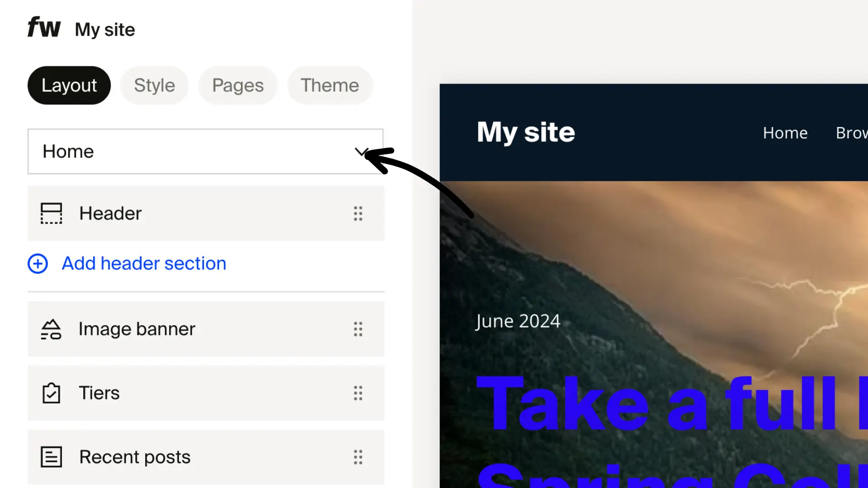This screenshot has height=488, width=868.
Task: Switch to the Theme tab
Action: (x=330, y=85)
